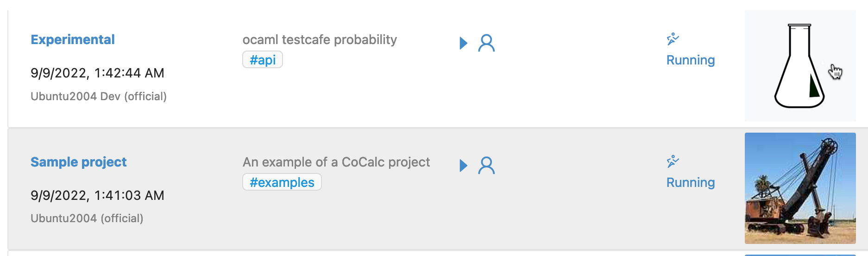This screenshot has width=868, height=256.
Task: Click the Running status label for Experimental
Action: tap(690, 60)
